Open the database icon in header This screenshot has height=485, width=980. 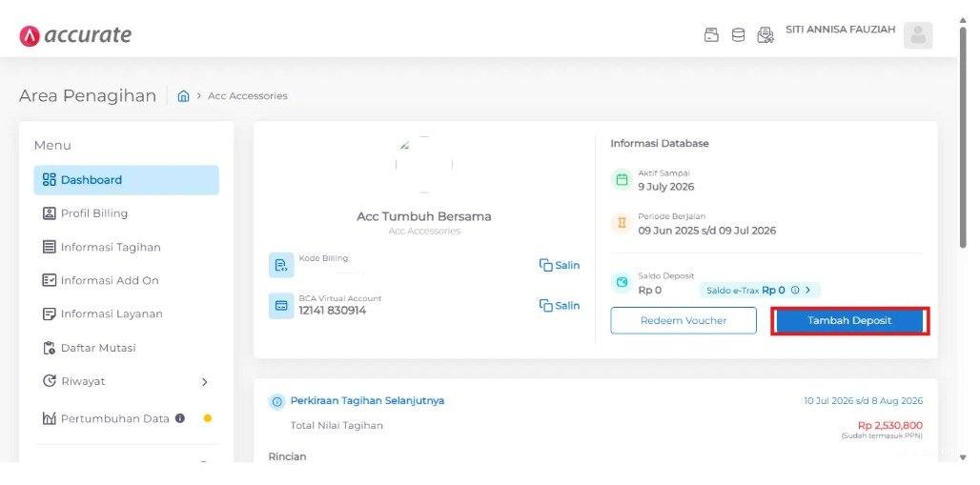coord(738,35)
